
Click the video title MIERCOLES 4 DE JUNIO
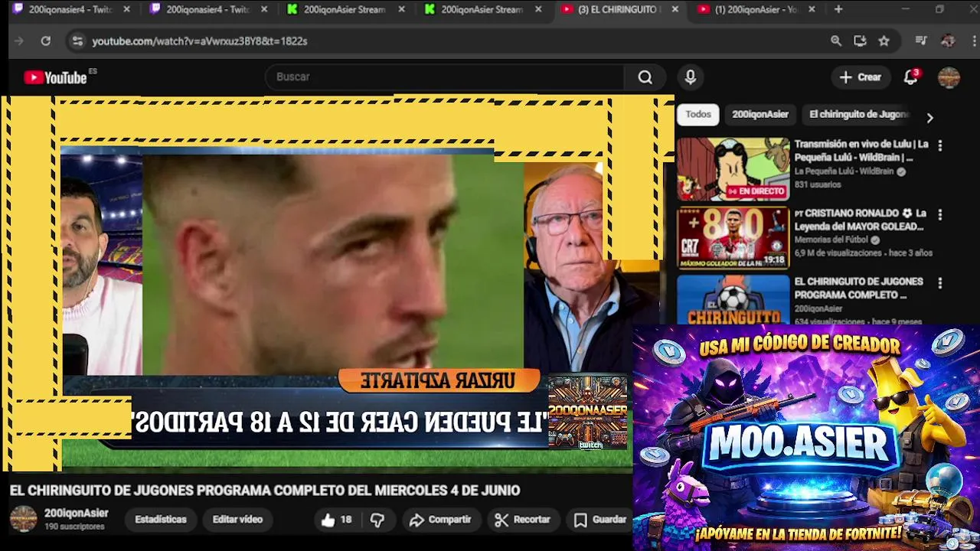point(265,491)
